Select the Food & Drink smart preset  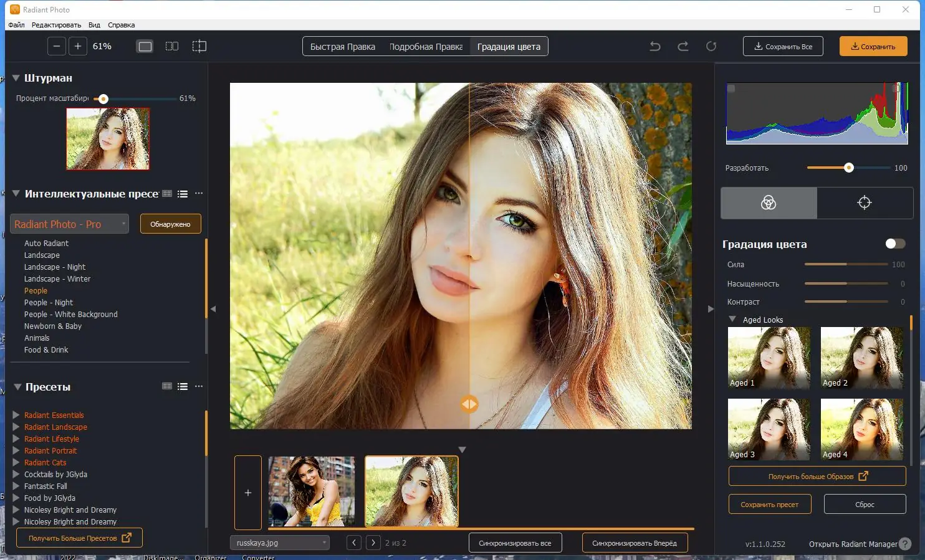[46, 349]
